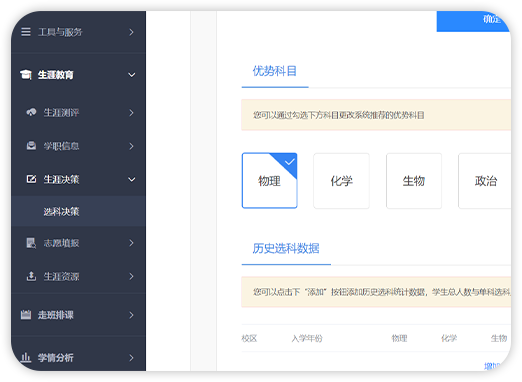The image size is (522, 382).
Task: Click the 增加 link below the table
Action: (x=493, y=366)
